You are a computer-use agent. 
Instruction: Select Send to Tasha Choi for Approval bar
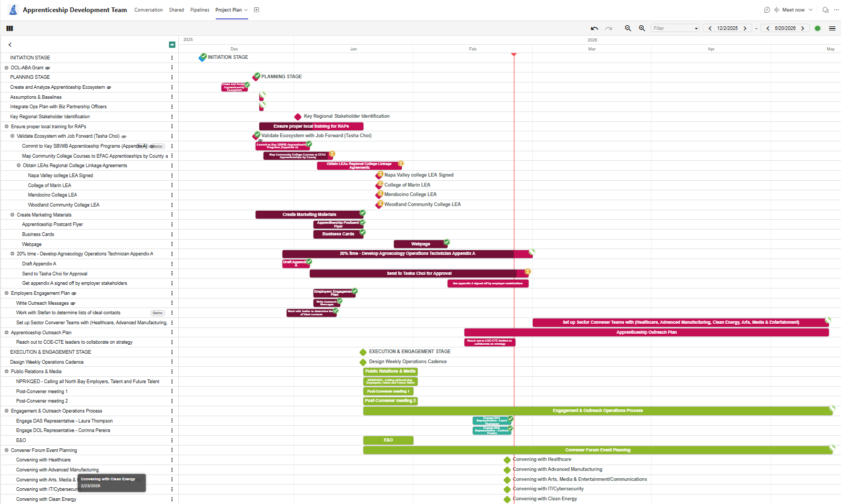(x=419, y=273)
